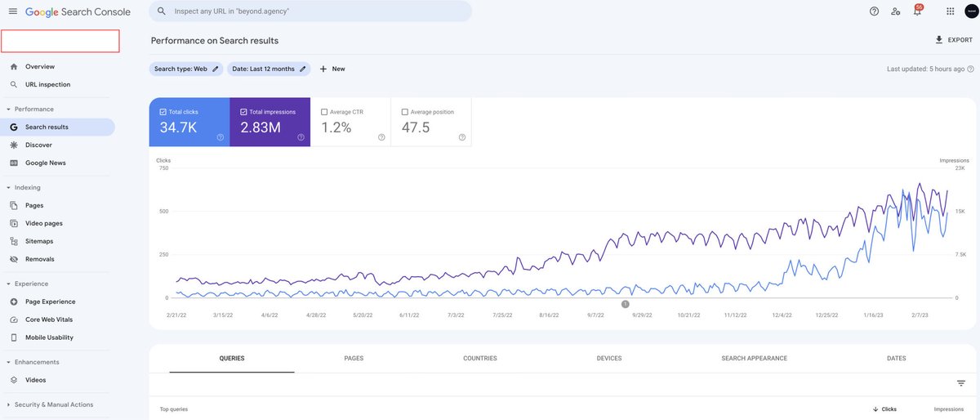The width and height of the screenshot is (980, 420).
Task: Switch to the Search Appearance tab
Action: [755, 358]
